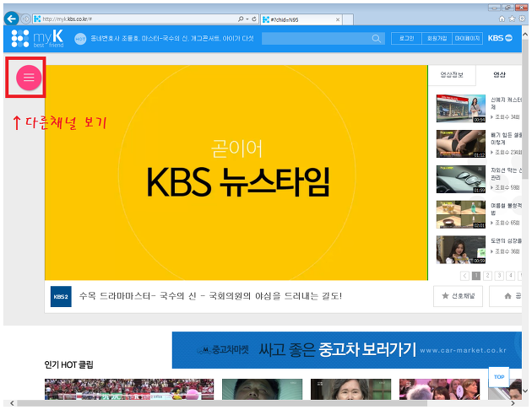Go to previous page in video list
The image size is (532, 410).
(x=464, y=276)
